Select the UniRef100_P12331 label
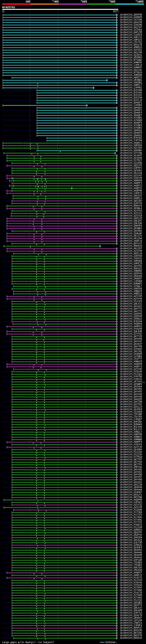 click(131, 452)
